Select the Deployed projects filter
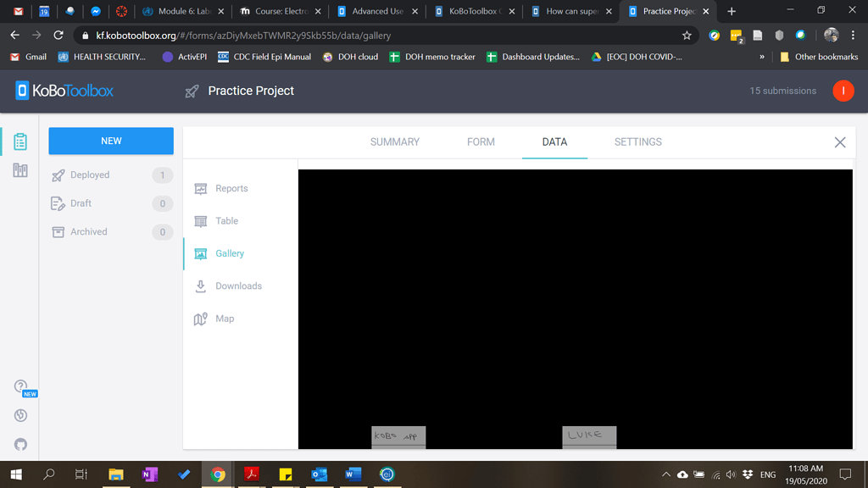868x488 pixels. (x=90, y=175)
